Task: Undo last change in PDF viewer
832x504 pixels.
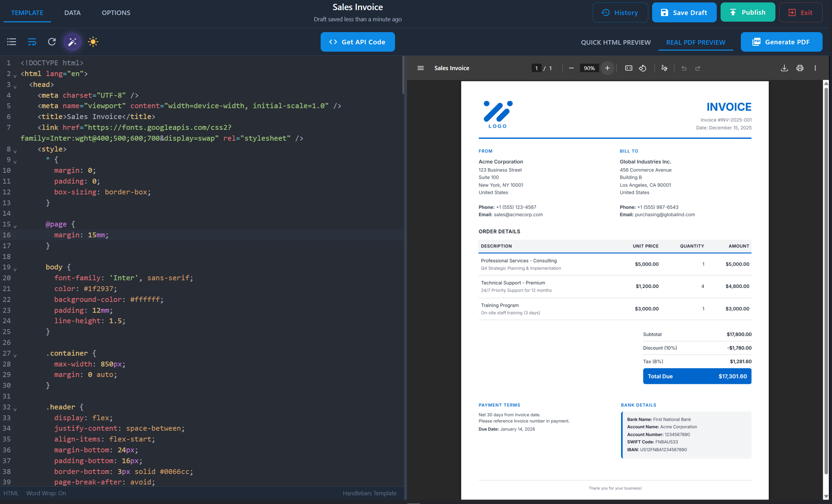Action: 684,68
